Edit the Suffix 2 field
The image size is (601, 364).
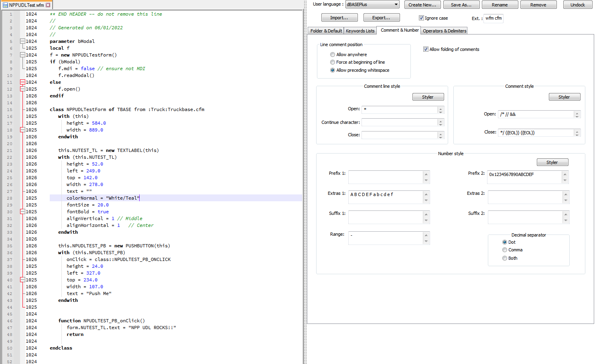[x=525, y=217]
